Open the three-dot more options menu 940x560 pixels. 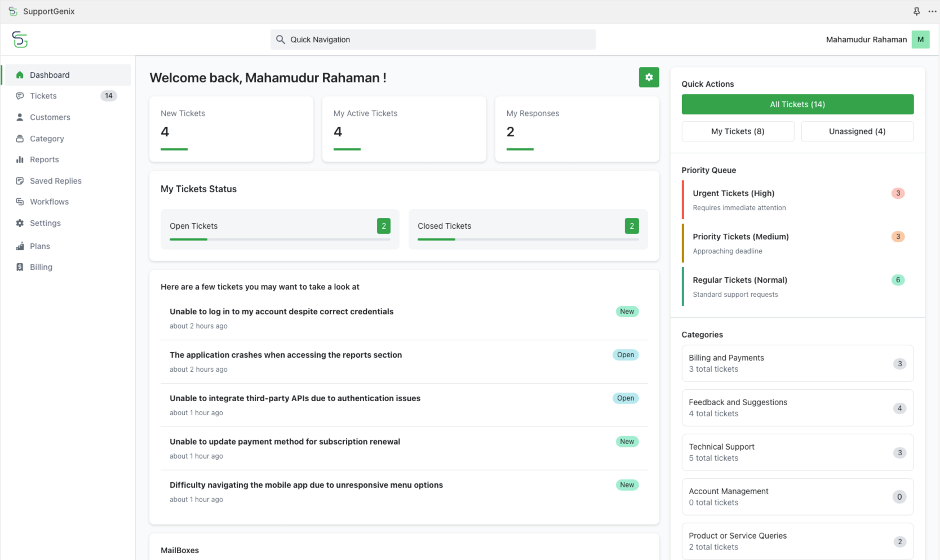[932, 11]
